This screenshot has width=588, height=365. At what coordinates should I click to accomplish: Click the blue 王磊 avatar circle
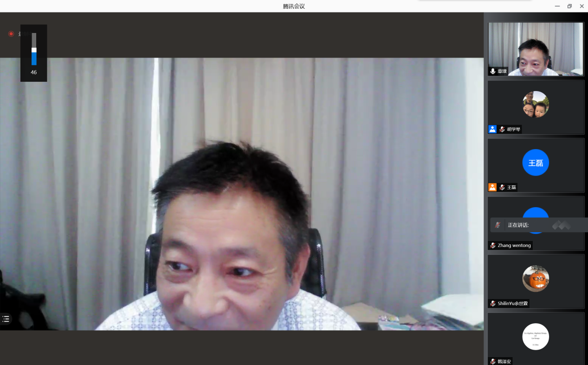536,163
